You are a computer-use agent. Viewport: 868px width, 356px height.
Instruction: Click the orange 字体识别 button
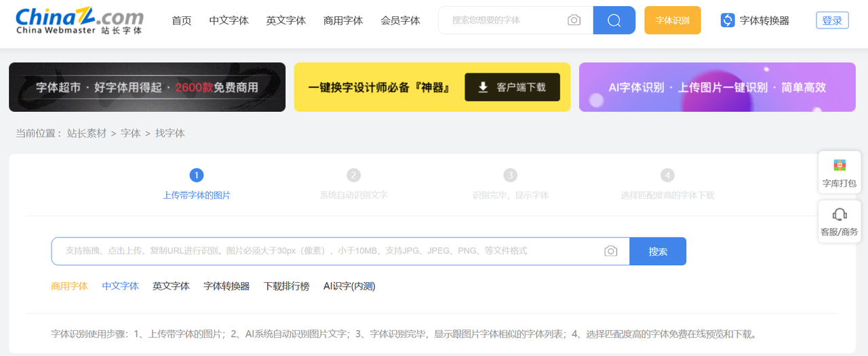click(672, 20)
